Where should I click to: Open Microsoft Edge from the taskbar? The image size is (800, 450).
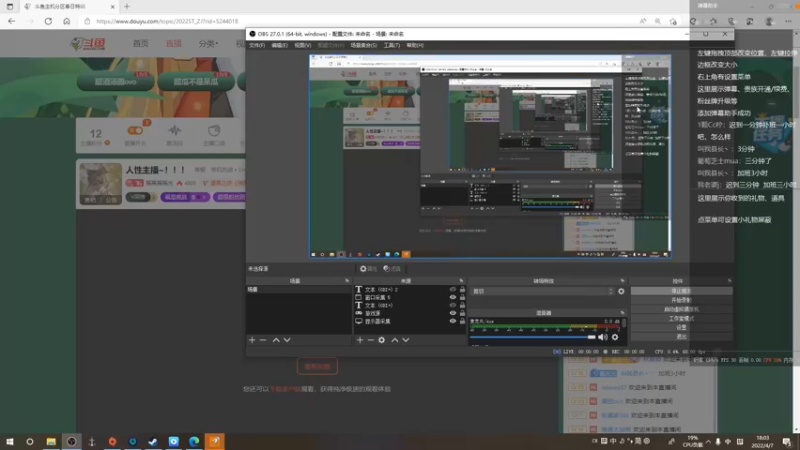pyautogui.click(x=194, y=442)
